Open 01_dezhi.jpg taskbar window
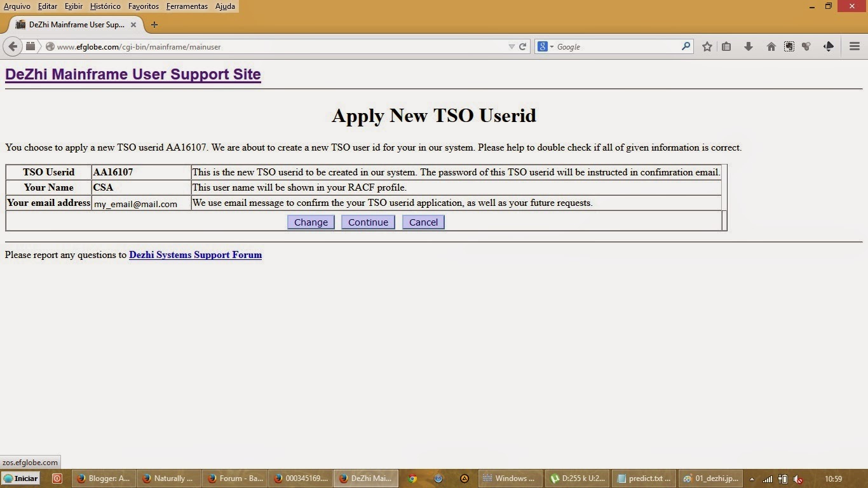The image size is (868, 488). tap(711, 478)
